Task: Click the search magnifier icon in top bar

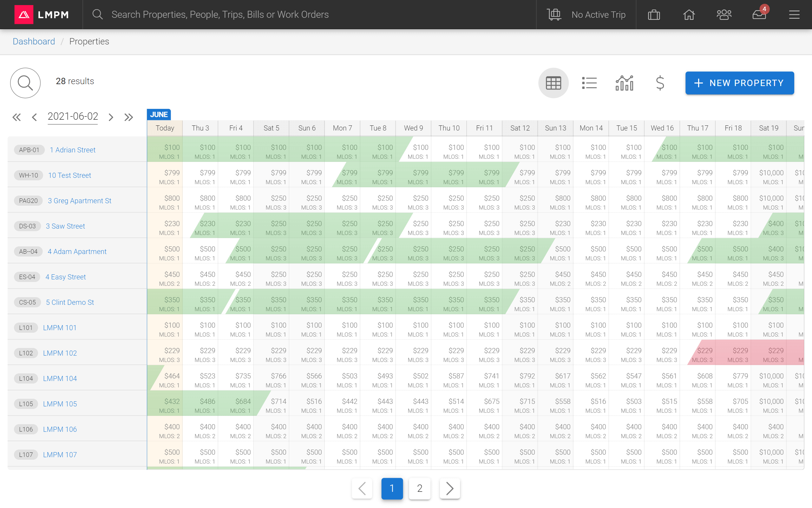Action: click(x=97, y=15)
